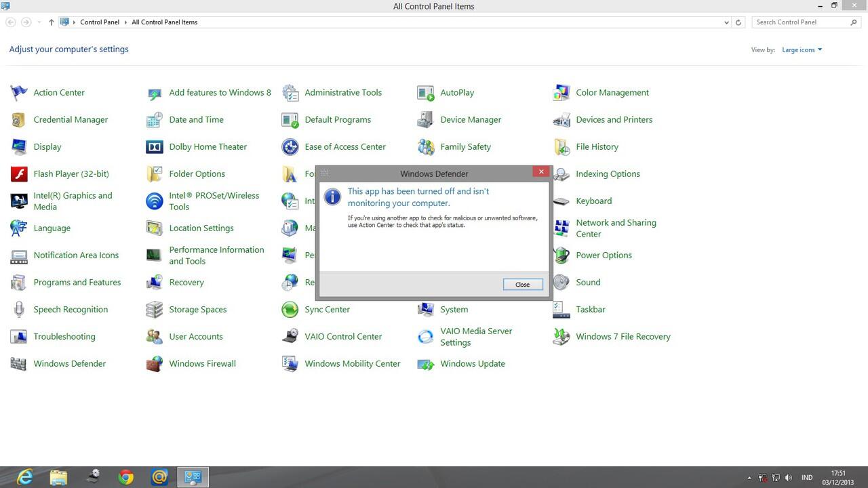Open File History link
The height and width of the screenshot is (488, 868).
pyautogui.click(x=597, y=147)
